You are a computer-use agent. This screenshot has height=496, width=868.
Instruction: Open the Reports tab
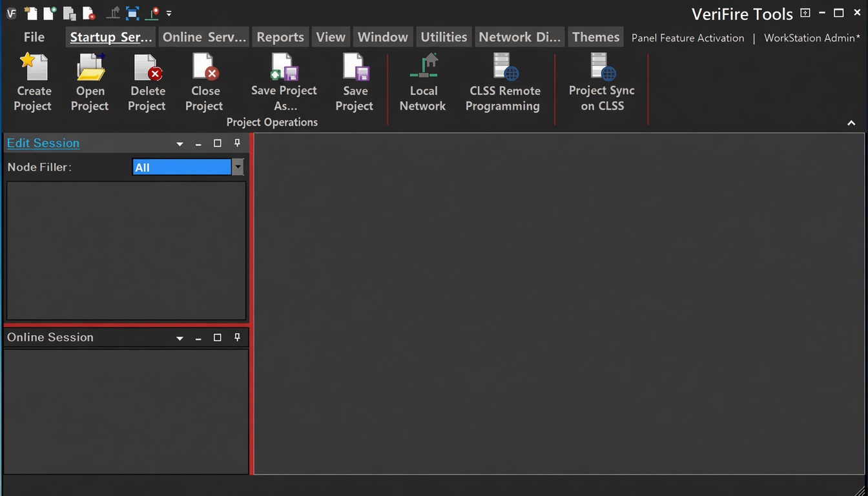[280, 37]
